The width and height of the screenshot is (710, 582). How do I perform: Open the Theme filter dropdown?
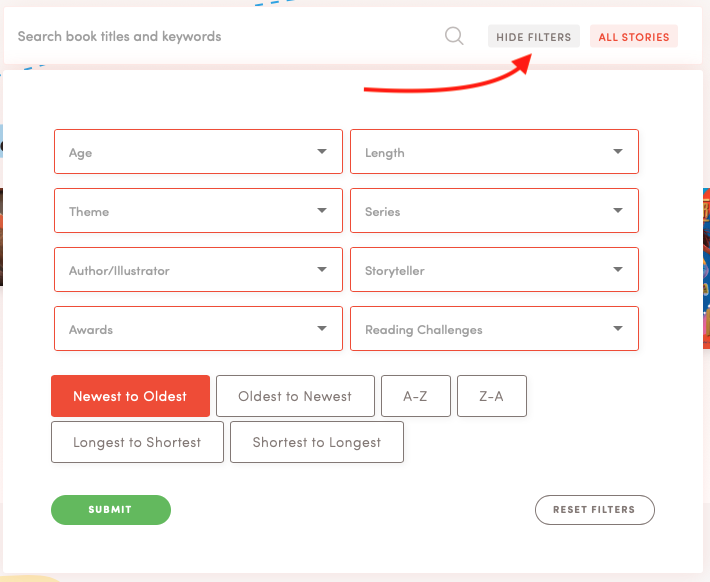(x=198, y=211)
